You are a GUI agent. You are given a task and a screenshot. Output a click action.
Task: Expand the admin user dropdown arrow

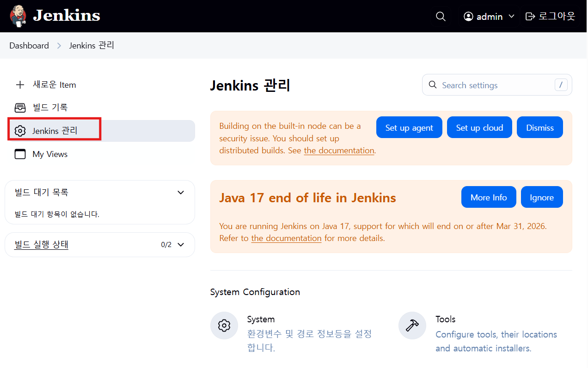coord(511,17)
